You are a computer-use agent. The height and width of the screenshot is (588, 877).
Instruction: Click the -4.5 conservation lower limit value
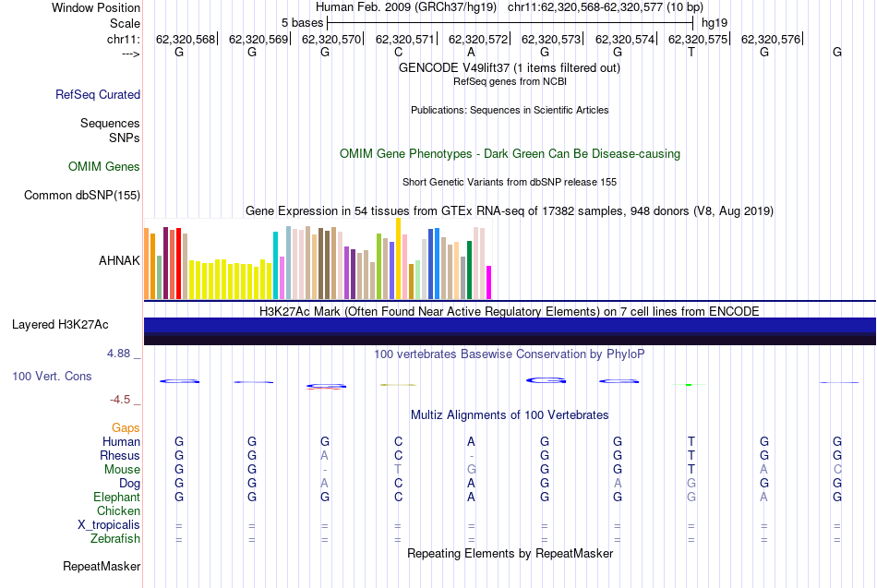coord(120,400)
